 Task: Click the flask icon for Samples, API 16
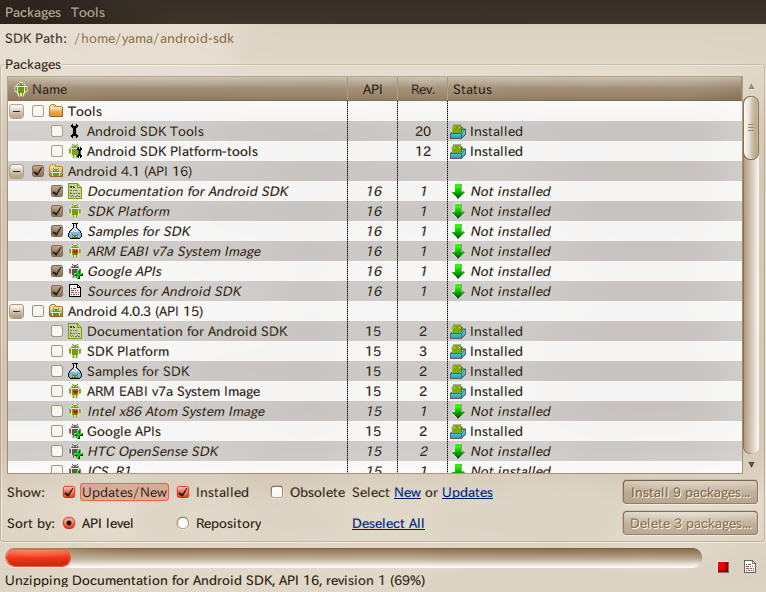(x=75, y=231)
